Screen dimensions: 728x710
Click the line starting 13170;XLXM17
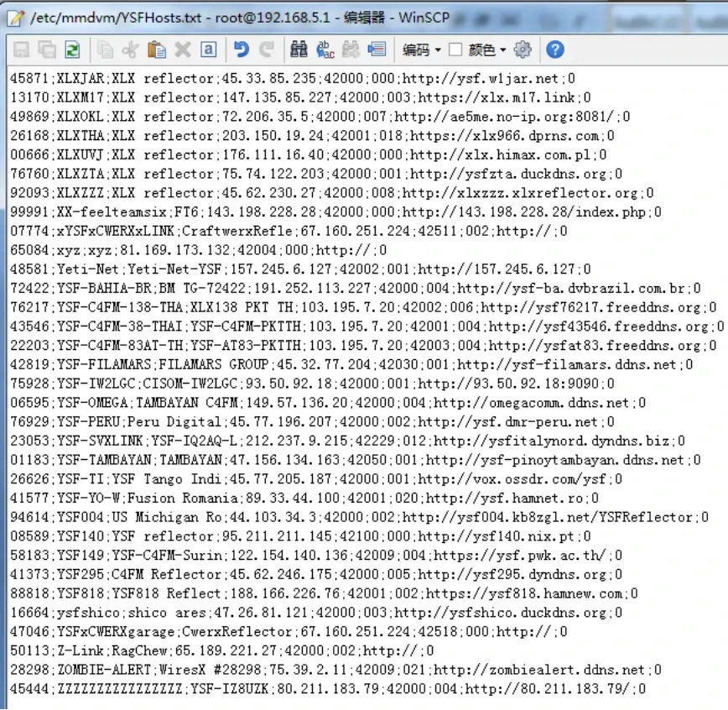(300, 97)
